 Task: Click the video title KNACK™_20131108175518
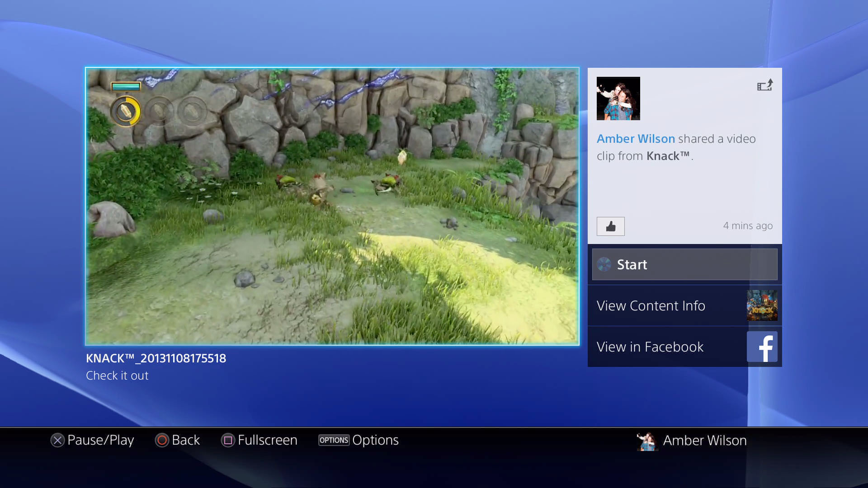156,358
